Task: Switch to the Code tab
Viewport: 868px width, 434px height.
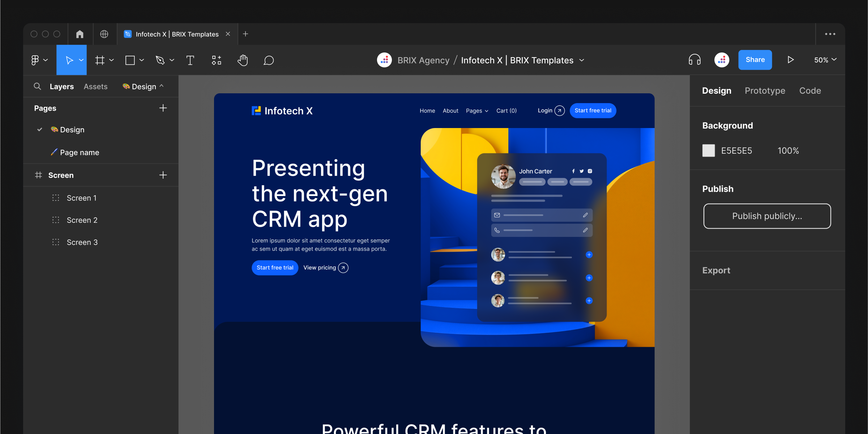Action: click(x=810, y=90)
